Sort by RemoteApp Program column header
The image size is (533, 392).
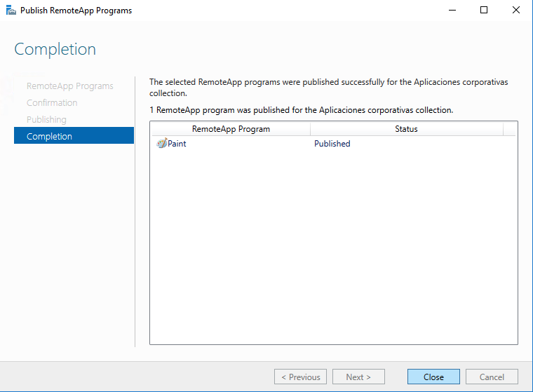pyautogui.click(x=231, y=129)
